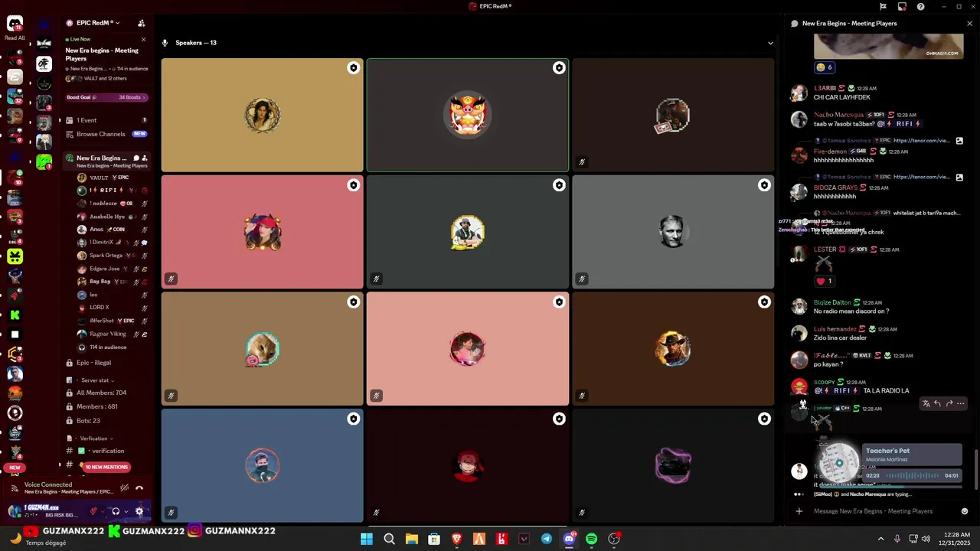Open Discord inbox icon in title bar
This screenshot has height=551, width=980.
pyautogui.click(x=902, y=6)
